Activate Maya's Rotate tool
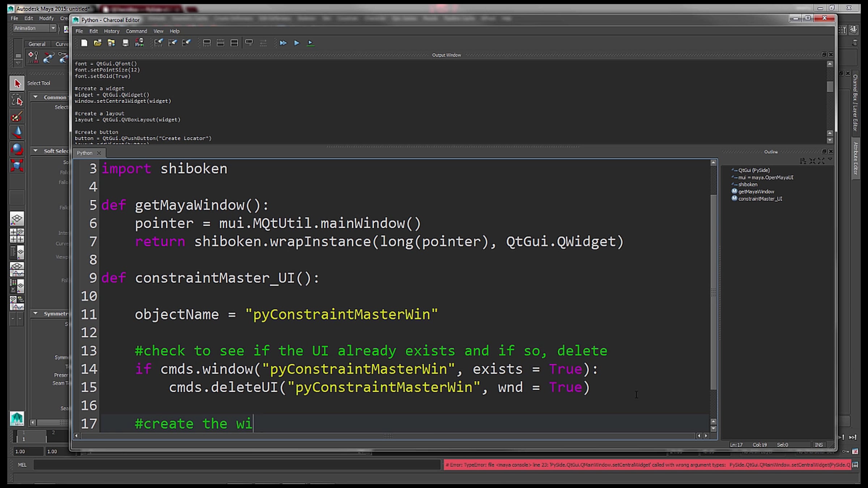This screenshot has width=868, height=488. point(17,149)
